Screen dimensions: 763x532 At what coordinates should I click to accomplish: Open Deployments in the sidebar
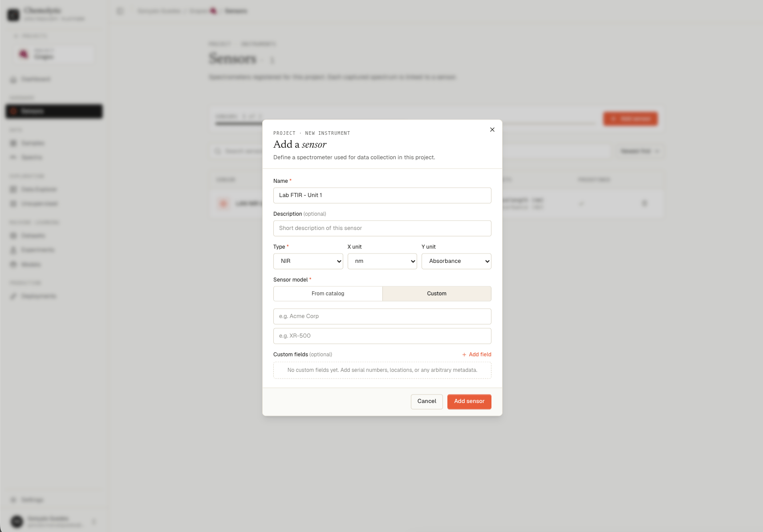pyautogui.click(x=53, y=296)
